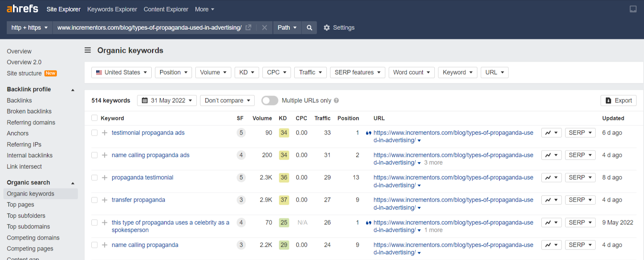Check the celebrity spokesperson keyword row checkbox
This screenshot has width=644, height=260.
pyautogui.click(x=95, y=223)
